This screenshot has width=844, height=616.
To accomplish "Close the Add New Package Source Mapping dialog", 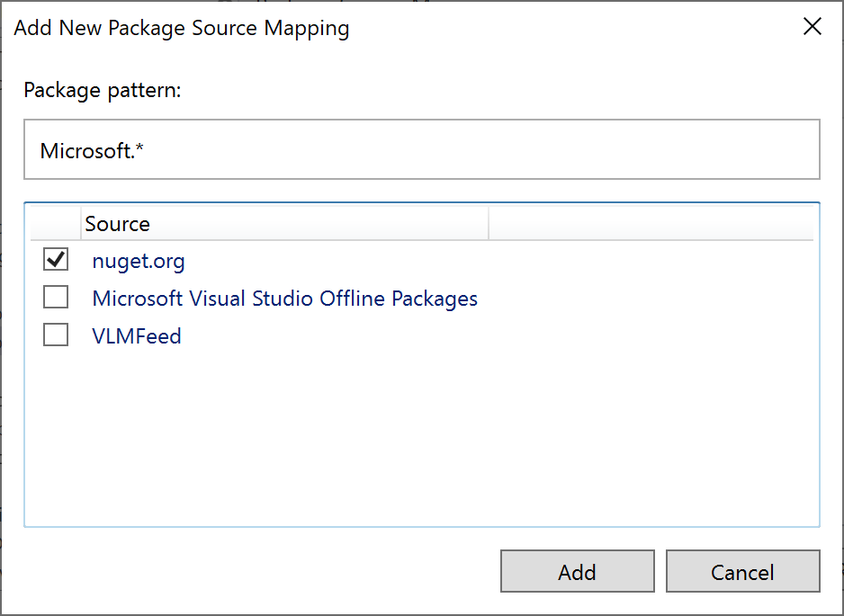I will tap(812, 27).
